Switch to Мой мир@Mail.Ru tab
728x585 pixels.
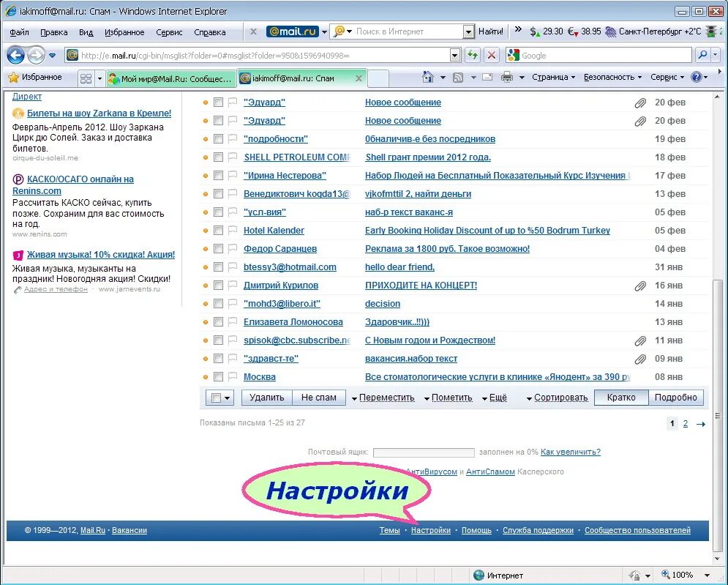click(170, 78)
